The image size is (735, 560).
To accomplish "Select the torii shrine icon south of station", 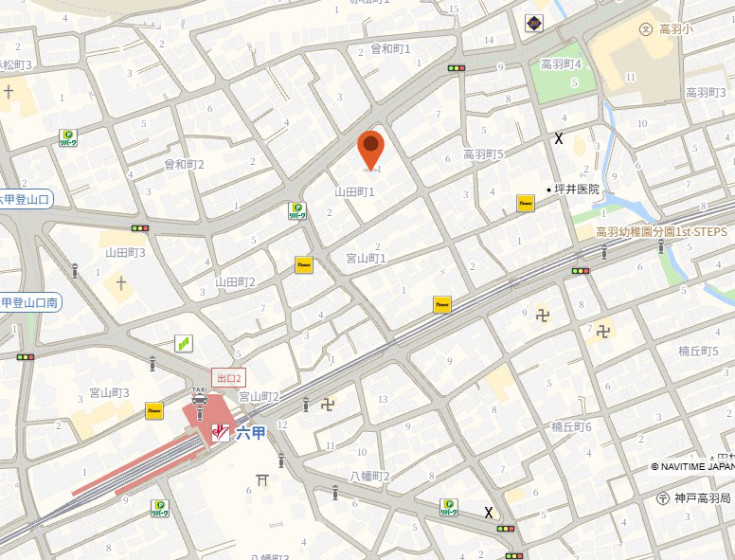I will click(x=262, y=479).
